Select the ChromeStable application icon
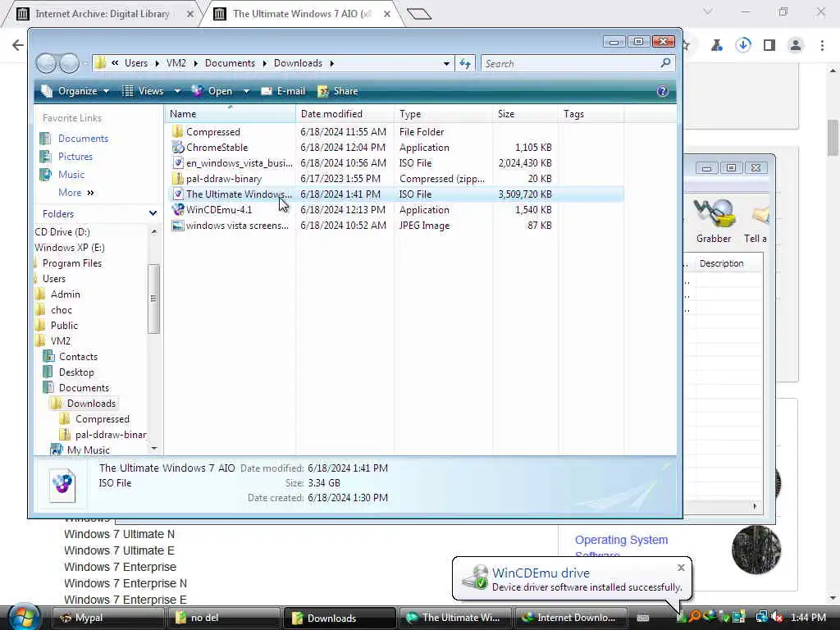Viewport: 840px width, 630px height. [x=178, y=148]
